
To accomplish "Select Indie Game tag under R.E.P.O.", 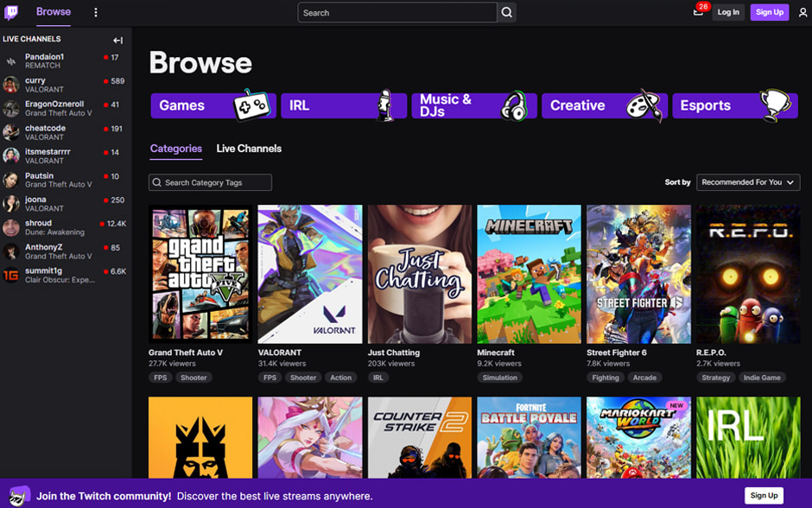I will click(762, 378).
